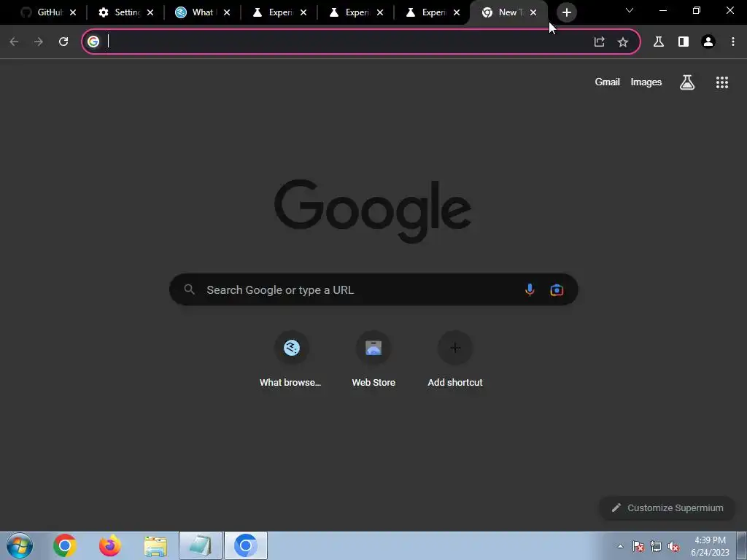Screen dimensions: 747x560
Task: Start voice search with the microphone icon
Action: point(530,289)
